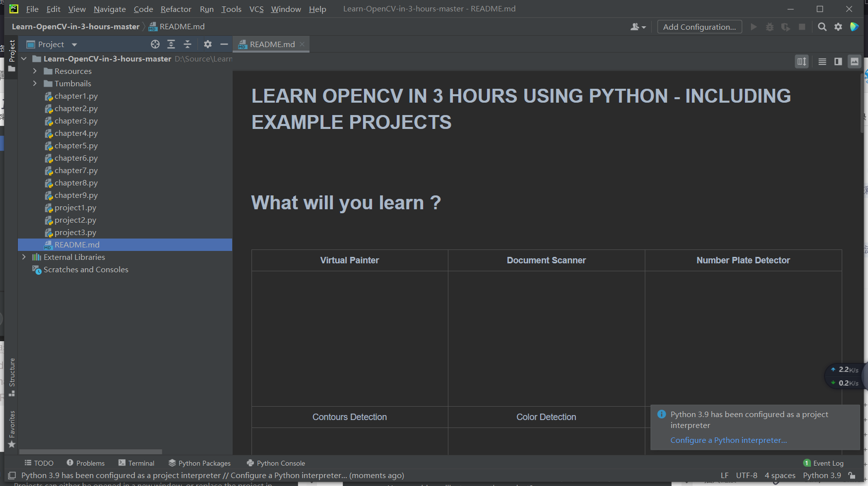
Task: Click Learn-OpenCV-in-3-hours-master breadcrumb
Action: [75, 27]
